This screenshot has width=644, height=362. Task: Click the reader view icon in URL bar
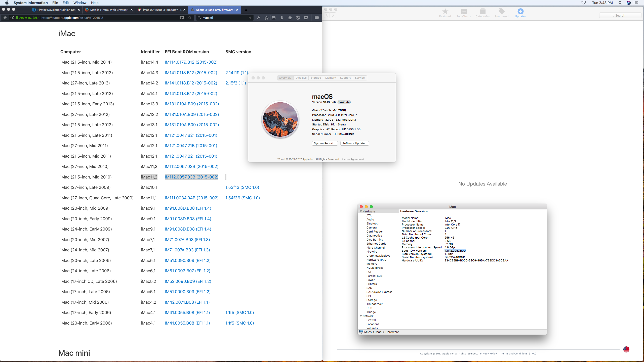182,18
